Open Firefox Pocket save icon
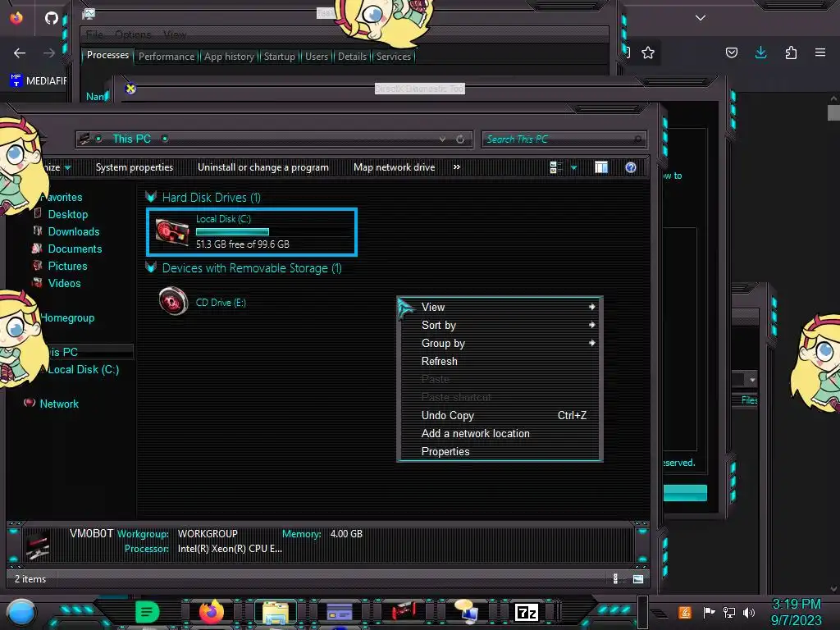840x630 pixels. point(731,52)
